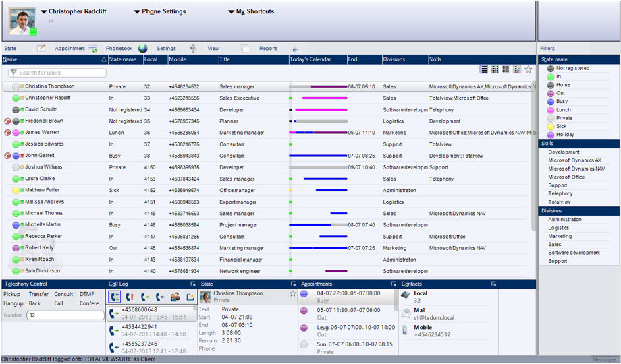Click the Hangup button
Image resolution: width=621 pixels, height=364 pixels.
pyautogui.click(x=13, y=303)
